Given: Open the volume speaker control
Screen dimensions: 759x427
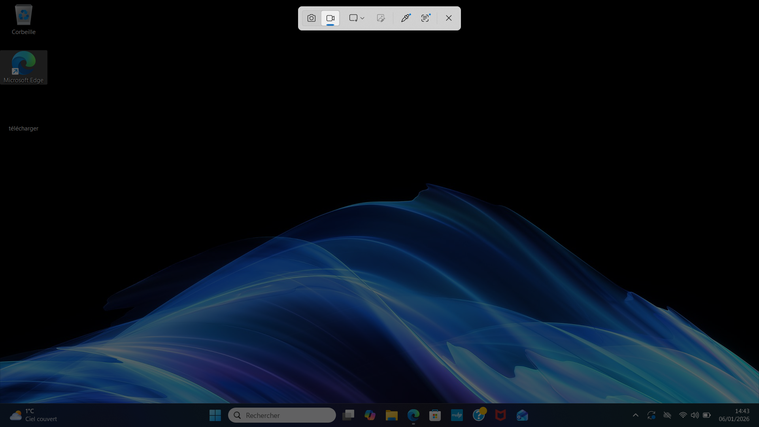Looking at the screenshot, I should pos(695,415).
